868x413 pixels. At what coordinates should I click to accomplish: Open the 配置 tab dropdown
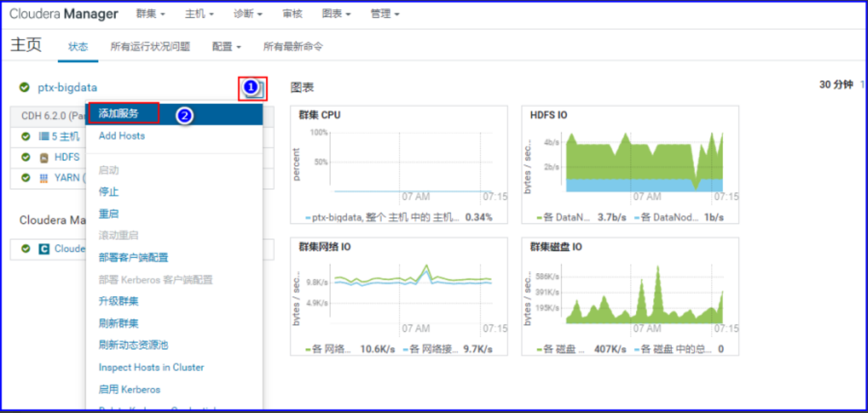tap(227, 47)
